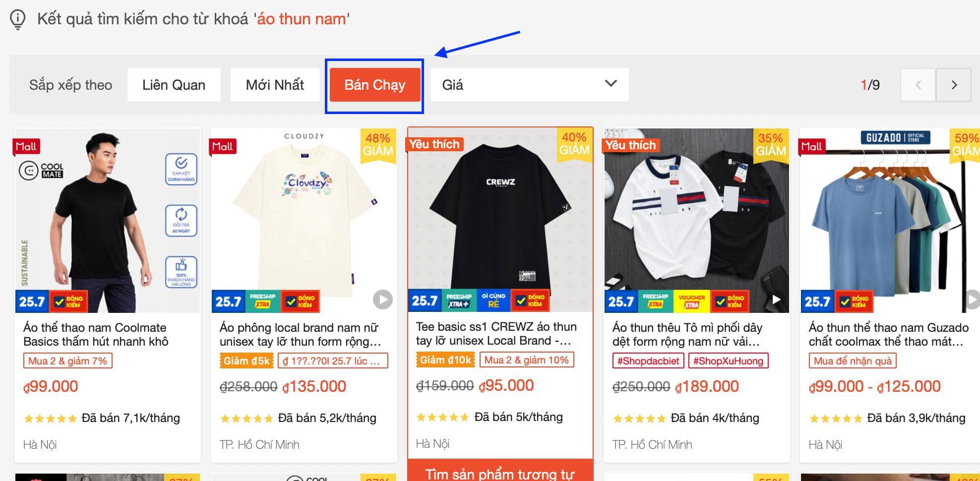Screen dimensions: 980x481
Task: Select the Bán Chạy sort tab
Action: click(375, 85)
